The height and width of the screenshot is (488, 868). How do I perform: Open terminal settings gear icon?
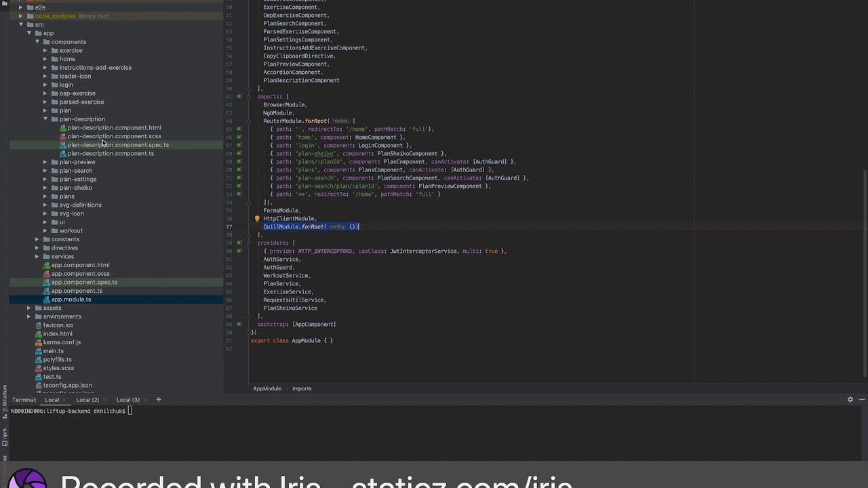[x=850, y=400]
